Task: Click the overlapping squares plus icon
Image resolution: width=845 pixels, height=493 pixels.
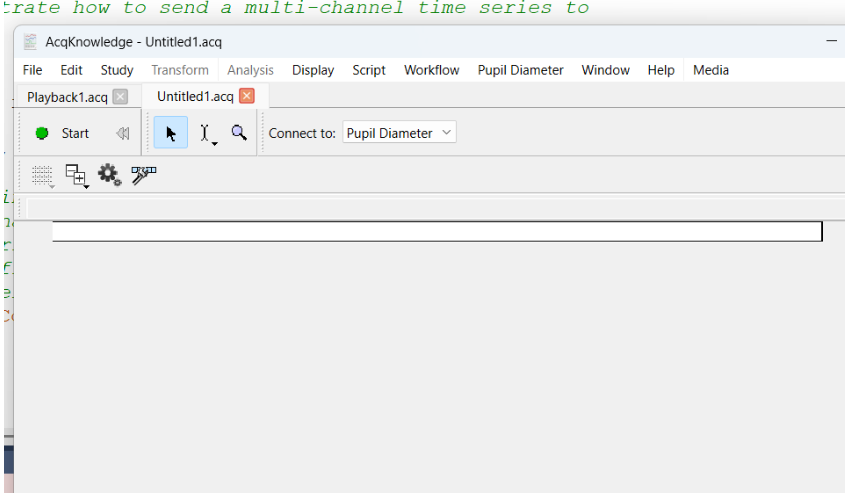Action: click(x=76, y=175)
